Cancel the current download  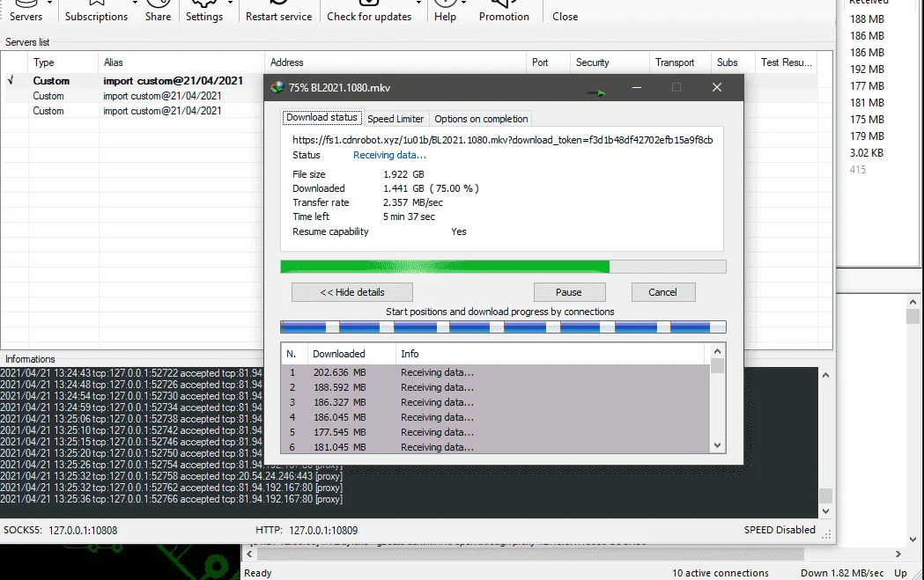[x=663, y=292]
